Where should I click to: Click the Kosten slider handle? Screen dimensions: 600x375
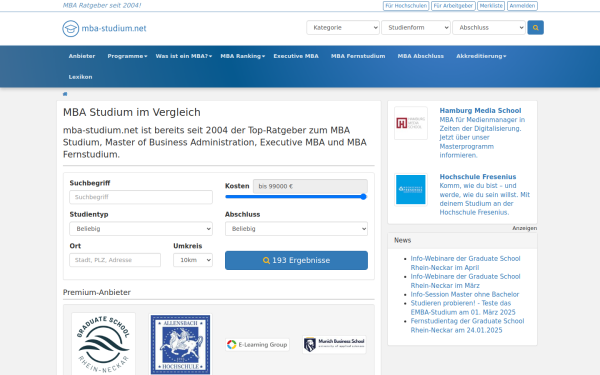(363, 197)
